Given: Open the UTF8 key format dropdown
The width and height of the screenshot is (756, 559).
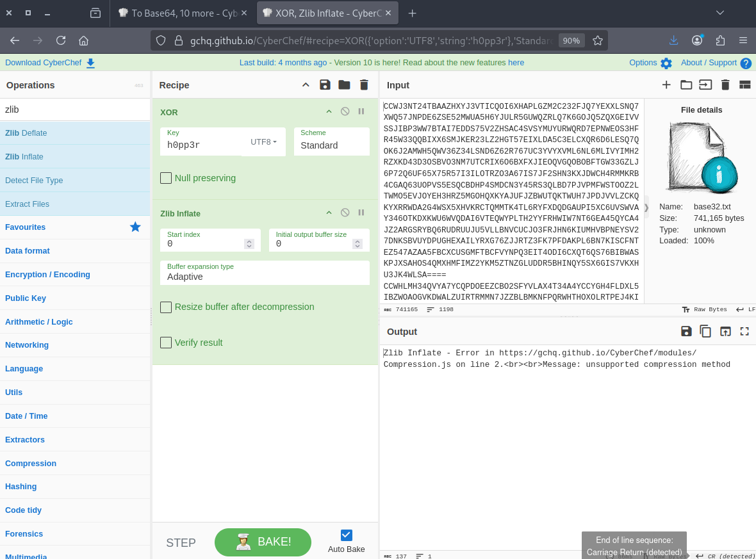Looking at the screenshot, I should 264,142.
